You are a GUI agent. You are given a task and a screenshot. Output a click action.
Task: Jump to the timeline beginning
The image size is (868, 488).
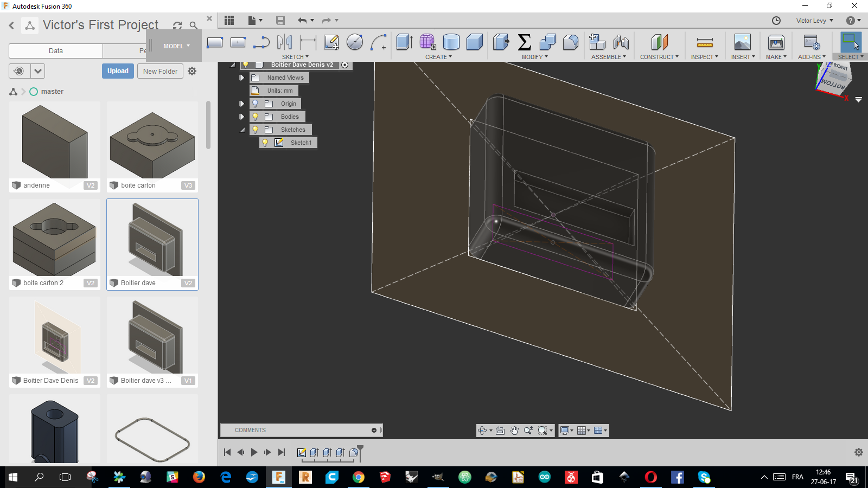(x=227, y=452)
